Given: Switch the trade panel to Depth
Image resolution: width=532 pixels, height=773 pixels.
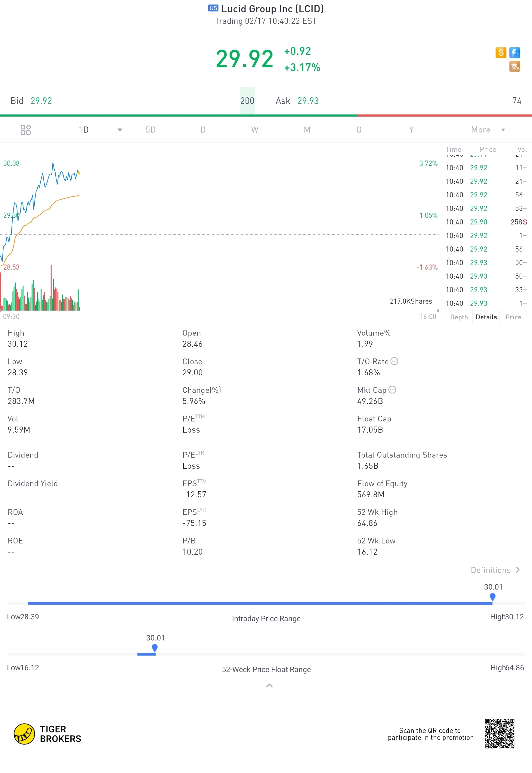Looking at the screenshot, I should tap(459, 317).
